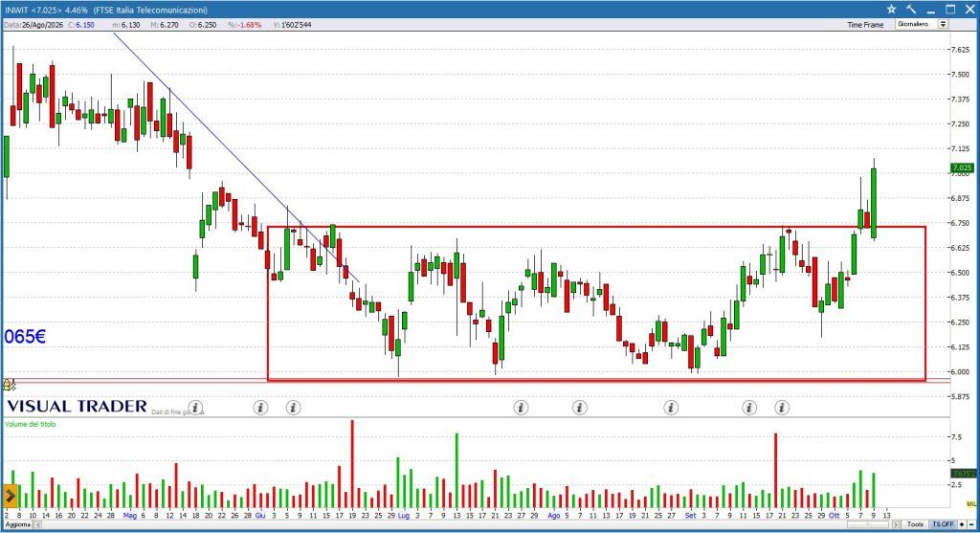Click the info marker overlapping 'Dati di fine giornata'
The width and height of the screenshot is (980, 533).
point(195,408)
